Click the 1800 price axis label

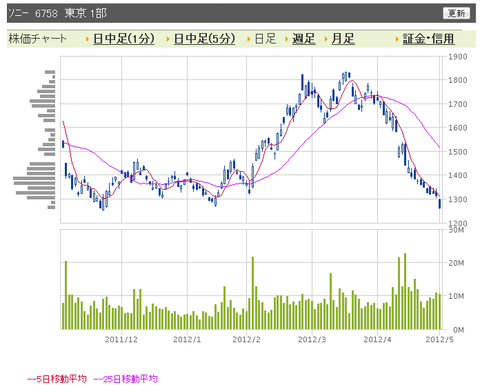click(458, 80)
